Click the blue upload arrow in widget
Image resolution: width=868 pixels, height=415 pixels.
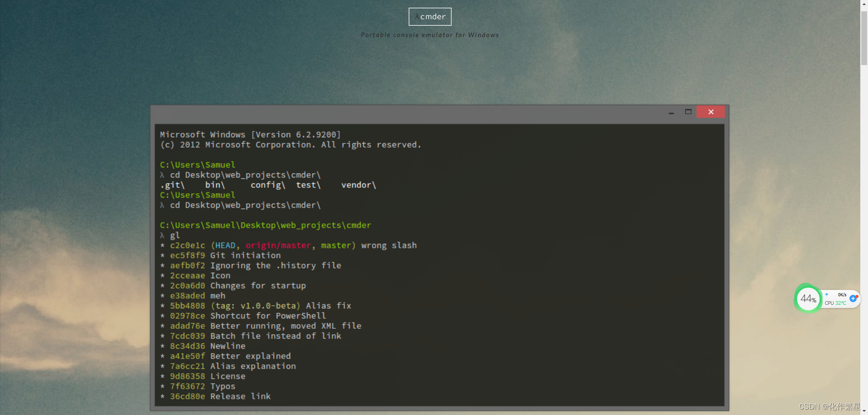pyautogui.click(x=827, y=295)
